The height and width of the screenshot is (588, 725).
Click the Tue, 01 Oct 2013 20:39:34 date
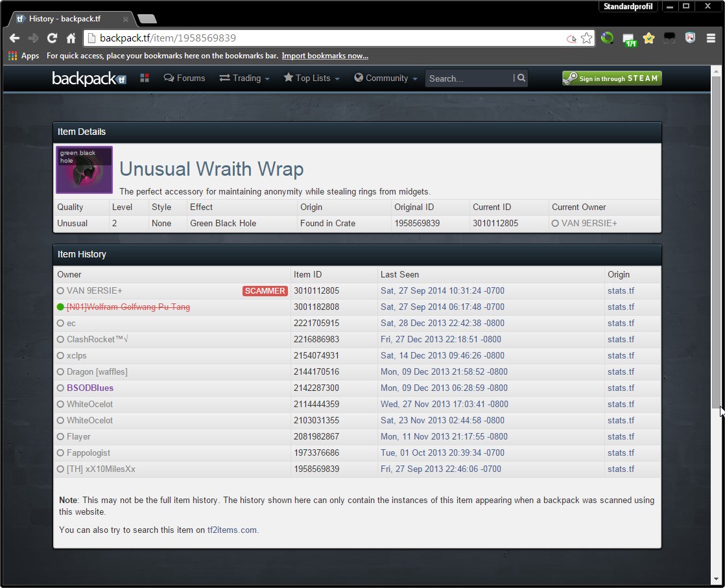tap(442, 453)
